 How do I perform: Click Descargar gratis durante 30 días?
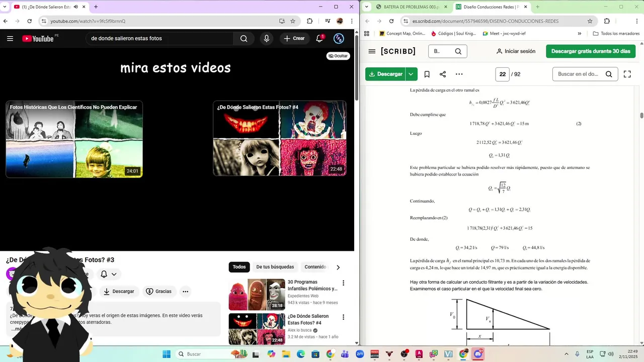(x=591, y=51)
